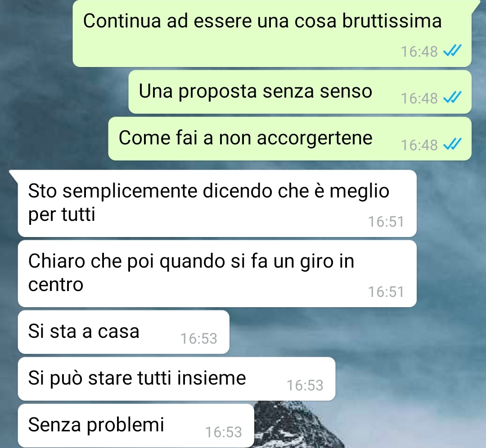Select the 'Senza problemi' message bubble
This screenshot has height=448, width=486.
pyautogui.click(x=136, y=426)
